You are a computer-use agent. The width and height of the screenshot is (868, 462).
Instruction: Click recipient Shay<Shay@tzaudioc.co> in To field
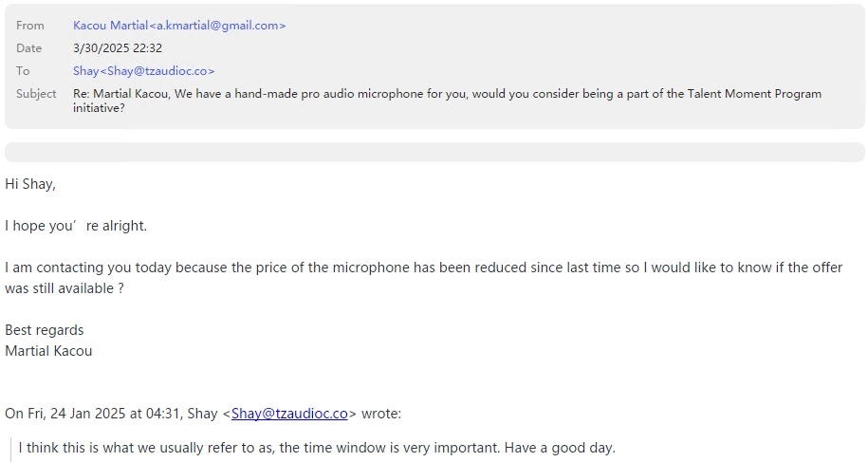144,71
